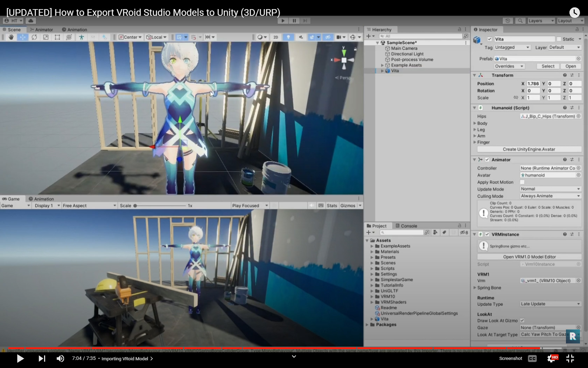Select the Hand view tool
The height and width of the screenshot is (368, 588).
pyautogui.click(x=11, y=37)
